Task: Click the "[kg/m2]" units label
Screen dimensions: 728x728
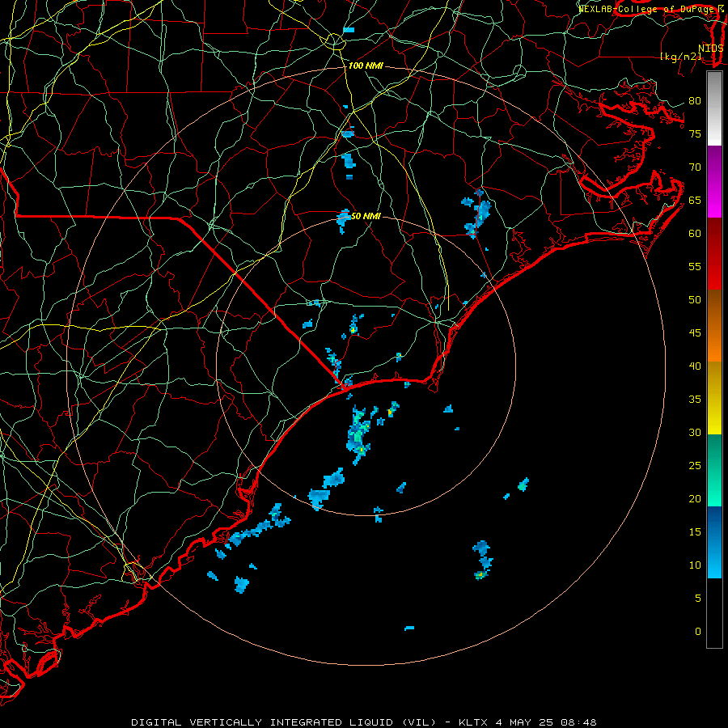Action: [680, 57]
